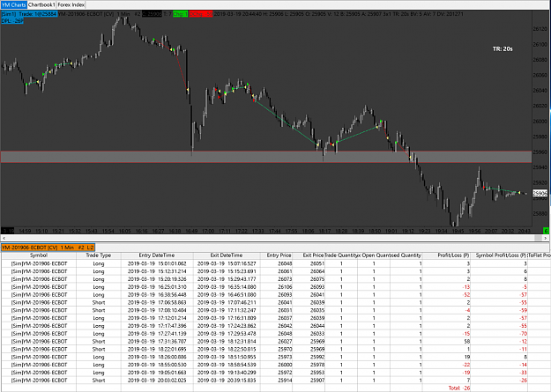Select the entry time cell 15:12:31.214
Image resolution: width=551 pixels, height=392 pixels.
pyautogui.click(x=157, y=271)
